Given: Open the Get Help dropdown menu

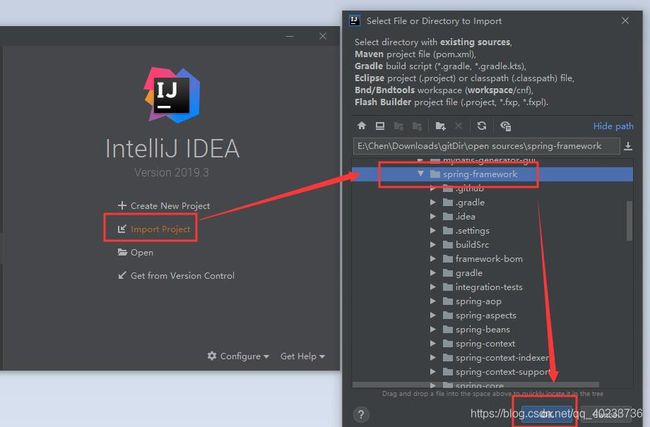Looking at the screenshot, I should click(x=303, y=356).
